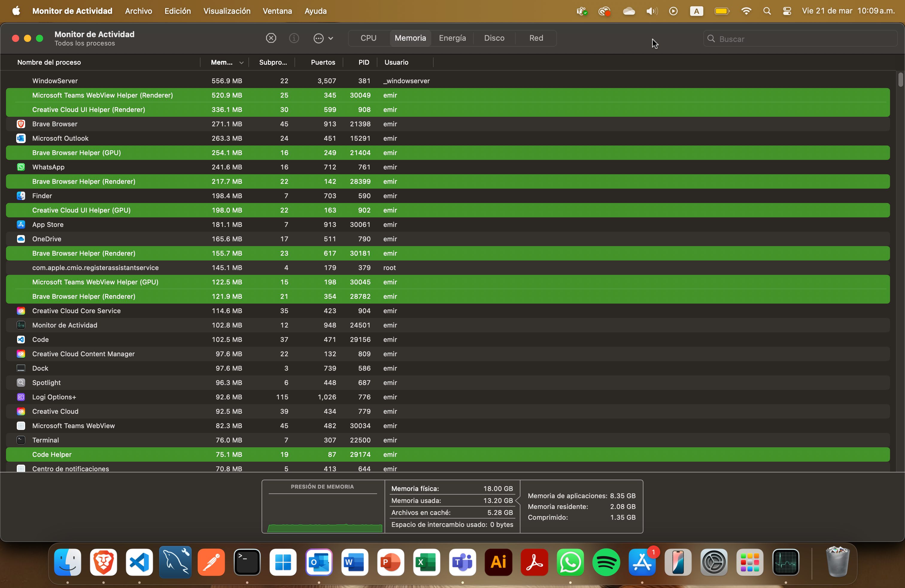Sort by PID column header

(364, 62)
